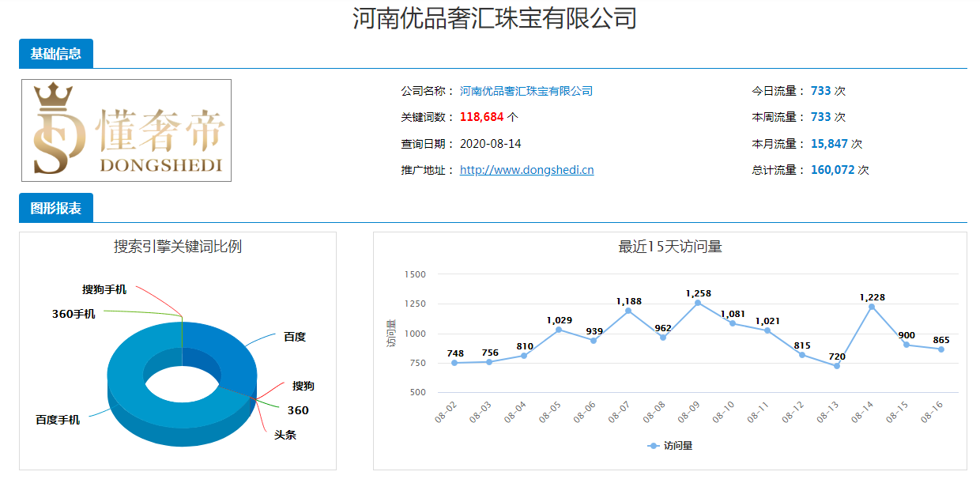
Task: Click the 头条 label on the donut chart
Action: (x=285, y=435)
